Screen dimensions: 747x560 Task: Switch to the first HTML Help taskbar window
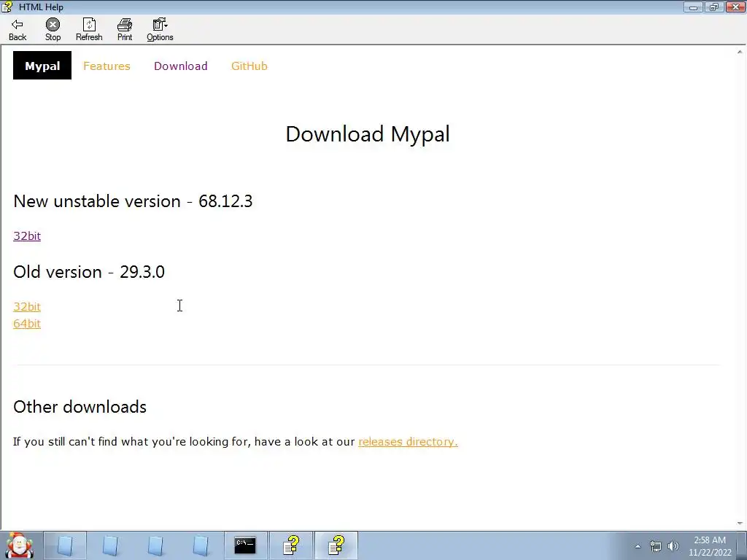291,545
